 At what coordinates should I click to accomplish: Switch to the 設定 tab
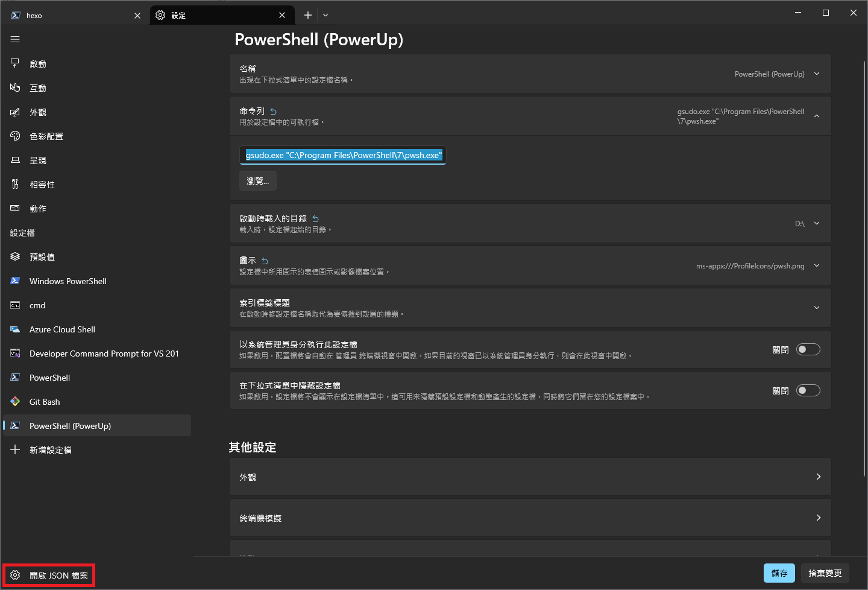(x=221, y=15)
